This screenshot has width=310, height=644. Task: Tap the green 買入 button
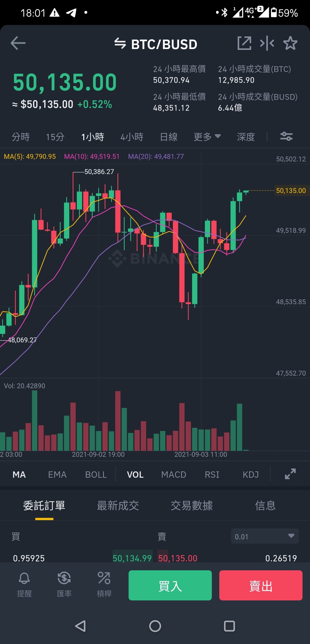[x=170, y=585]
